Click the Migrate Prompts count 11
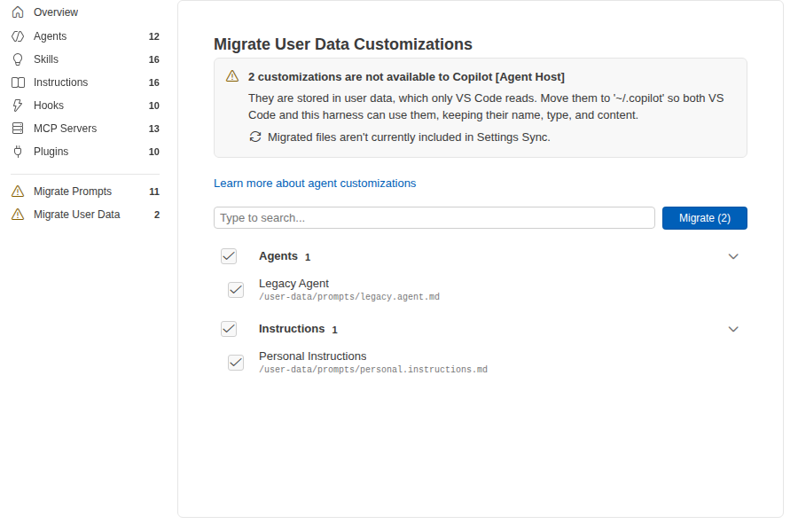This screenshot has height=532, width=798. pyautogui.click(x=154, y=192)
